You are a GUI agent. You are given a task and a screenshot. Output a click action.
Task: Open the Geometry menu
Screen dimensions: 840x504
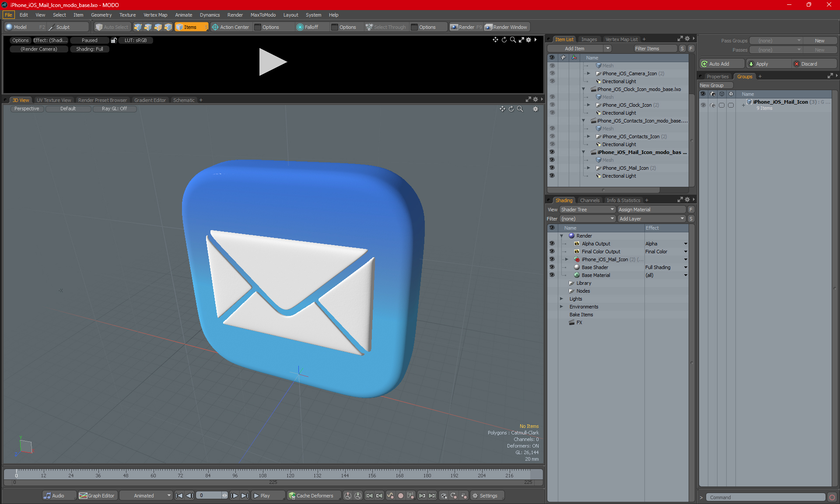coord(101,15)
